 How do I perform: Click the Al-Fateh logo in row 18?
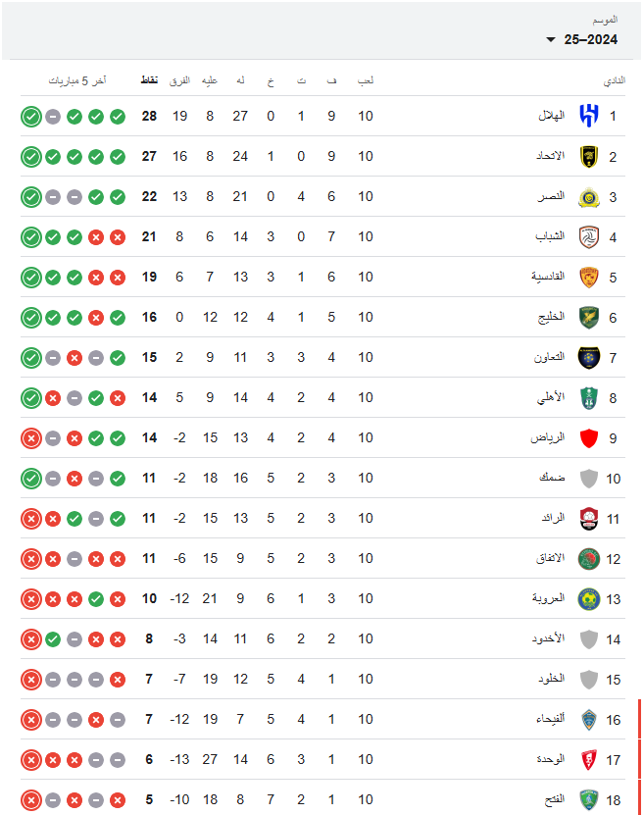point(589,800)
